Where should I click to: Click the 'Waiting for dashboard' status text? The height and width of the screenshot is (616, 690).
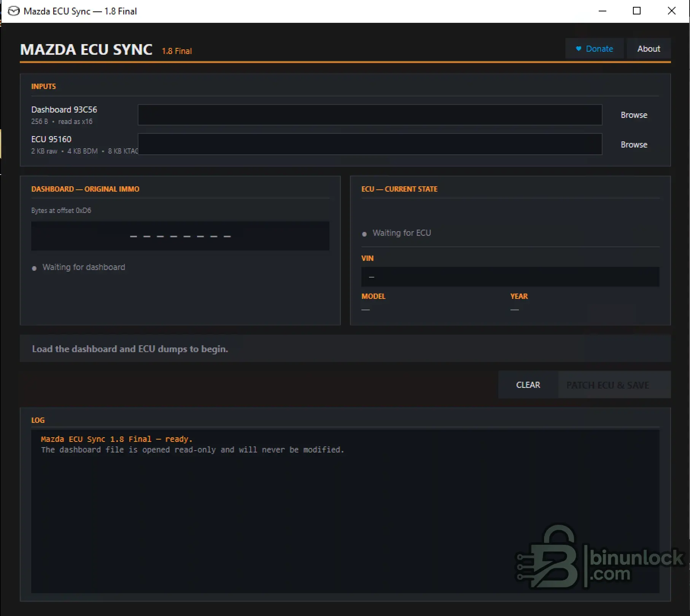click(84, 267)
